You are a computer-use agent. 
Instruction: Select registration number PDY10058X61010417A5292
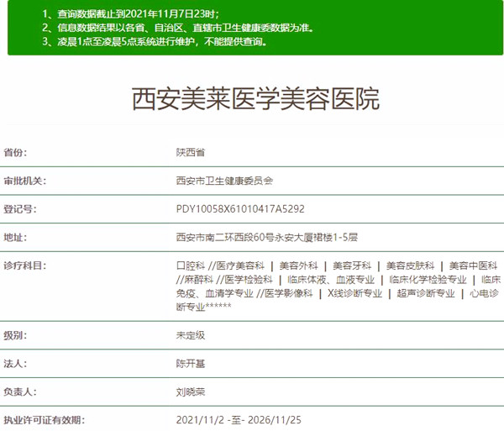pyautogui.click(x=240, y=209)
